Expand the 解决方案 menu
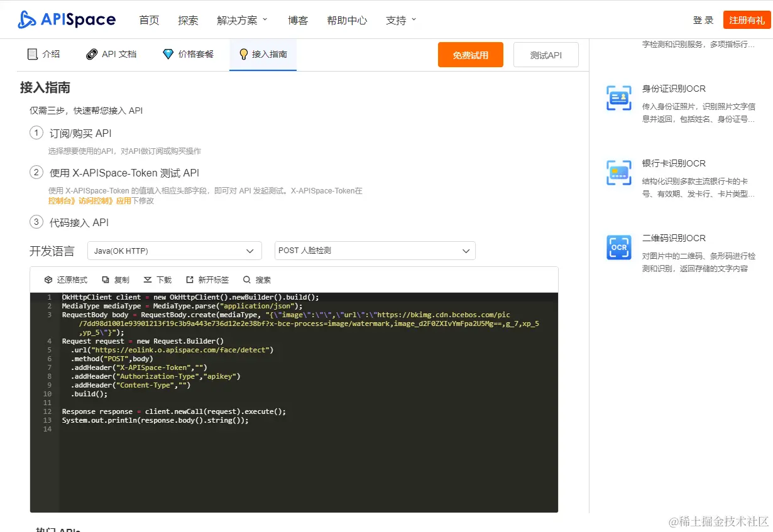This screenshot has width=773, height=532. point(242,20)
